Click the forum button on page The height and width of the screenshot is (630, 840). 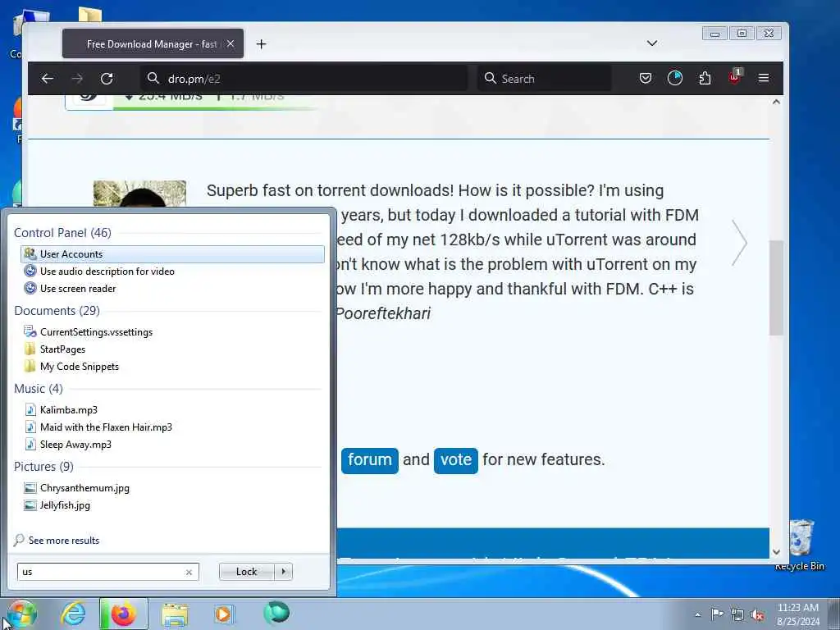(370, 460)
